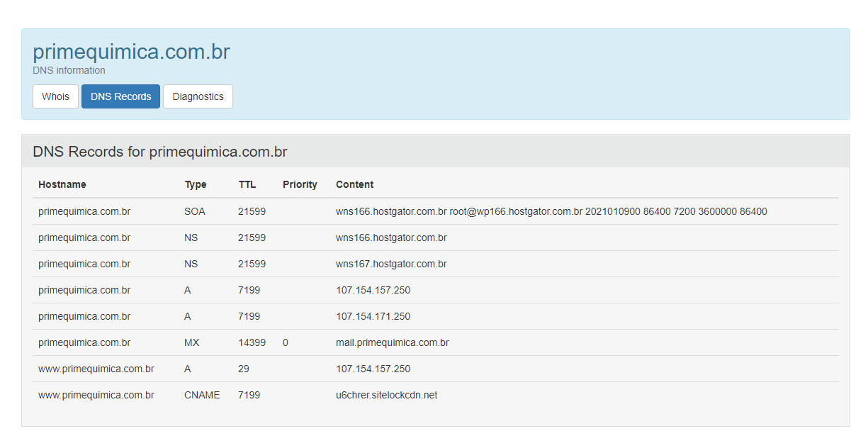Click the hostname in the SOA row
This screenshot has width=868, height=436.
(x=84, y=211)
